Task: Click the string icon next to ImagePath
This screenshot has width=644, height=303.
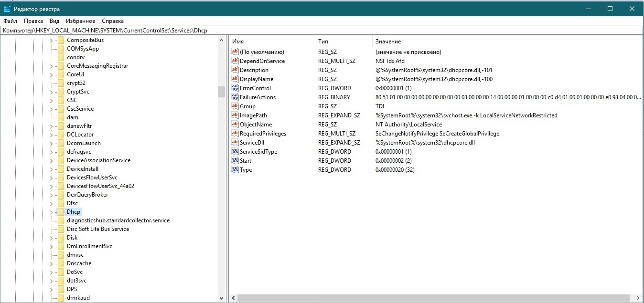Action: (x=235, y=115)
